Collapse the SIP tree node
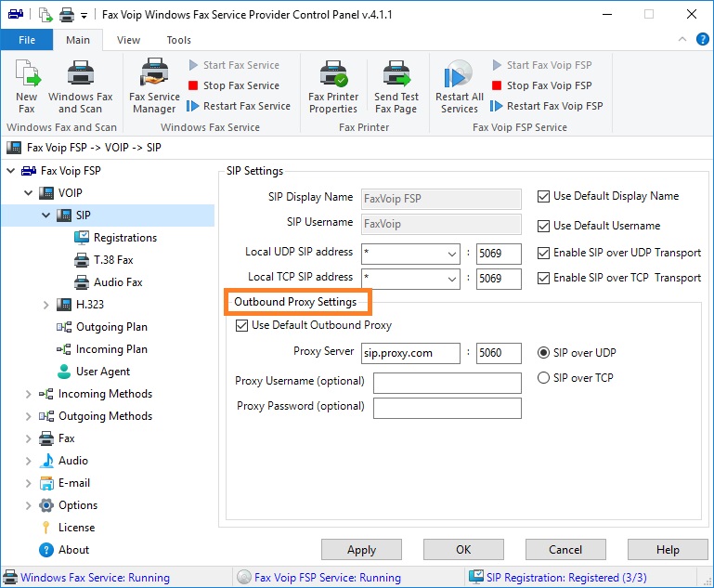 46,215
